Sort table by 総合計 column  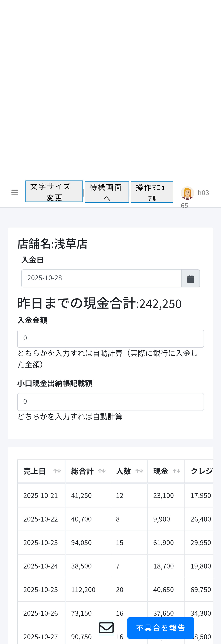[87, 471]
